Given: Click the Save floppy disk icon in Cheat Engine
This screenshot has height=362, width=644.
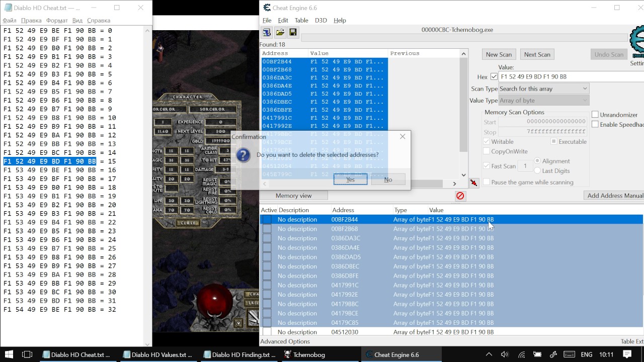Looking at the screenshot, I should coord(293,33).
